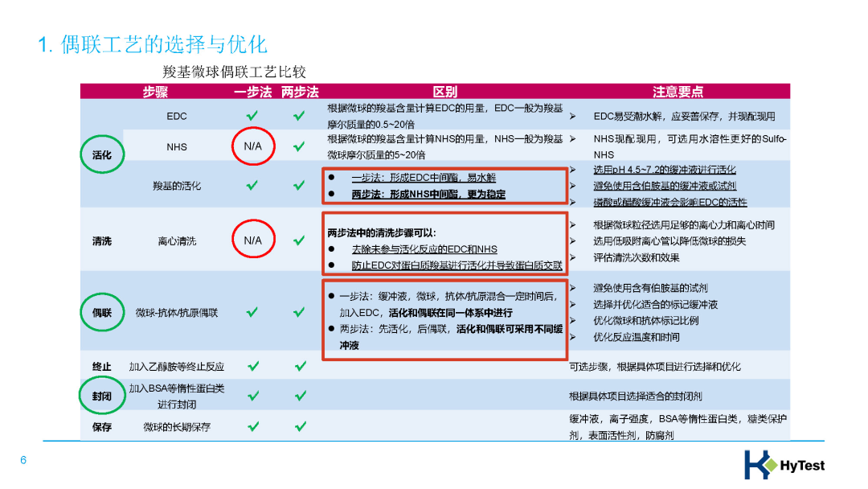The height and width of the screenshot is (489, 868).
Task: Select the 注意要点 column header
Action: 678,92
